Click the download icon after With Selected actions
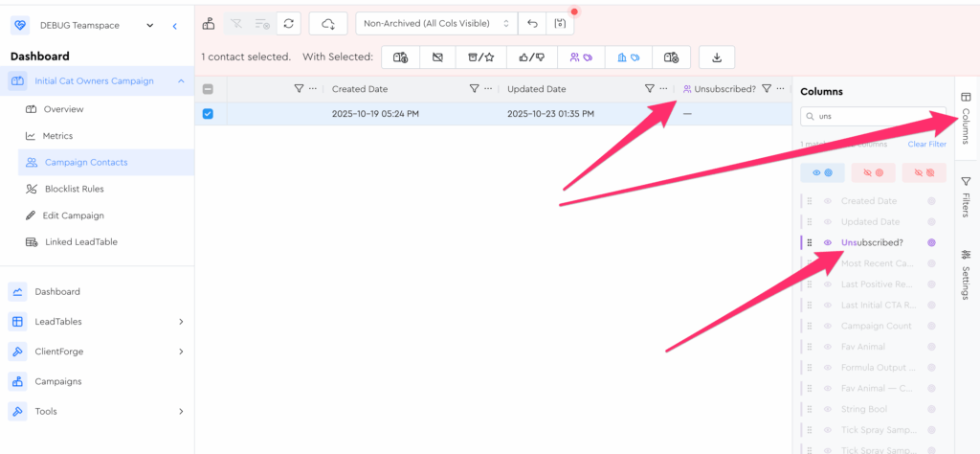This screenshot has height=454, width=980. (x=717, y=57)
